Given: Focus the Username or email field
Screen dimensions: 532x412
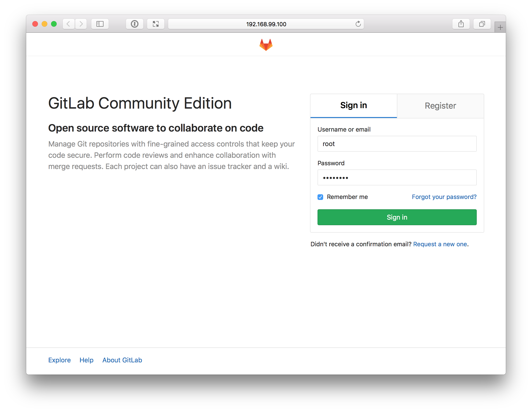Looking at the screenshot, I should click(397, 144).
